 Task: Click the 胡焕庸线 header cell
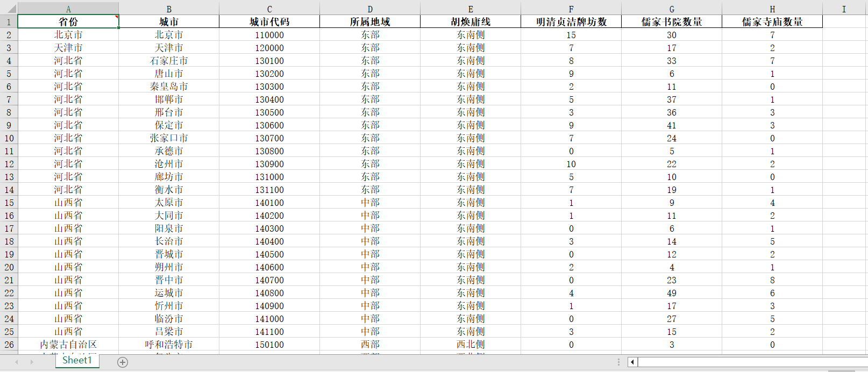tap(471, 22)
